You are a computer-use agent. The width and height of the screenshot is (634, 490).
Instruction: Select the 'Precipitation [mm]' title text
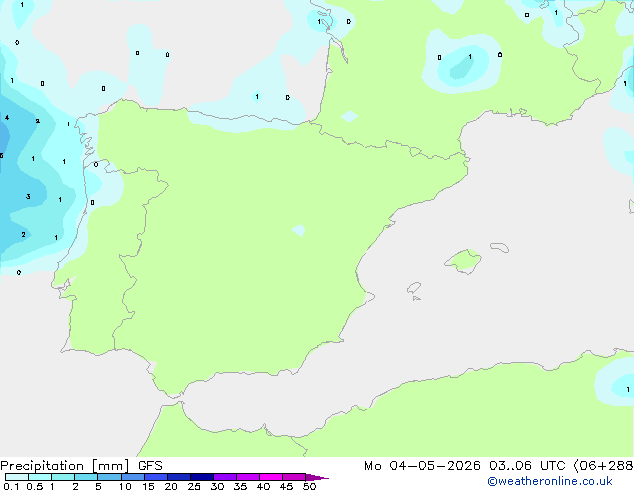[x=65, y=466]
